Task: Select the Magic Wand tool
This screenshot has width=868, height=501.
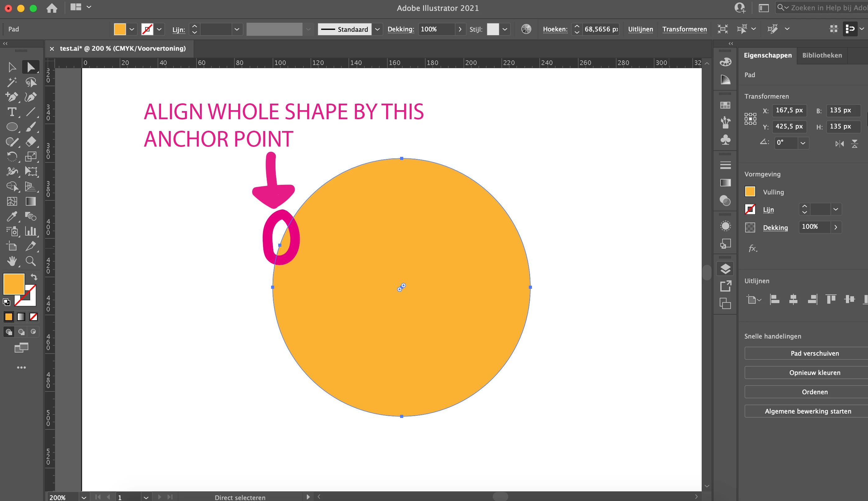Action: pyautogui.click(x=12, y=82)
